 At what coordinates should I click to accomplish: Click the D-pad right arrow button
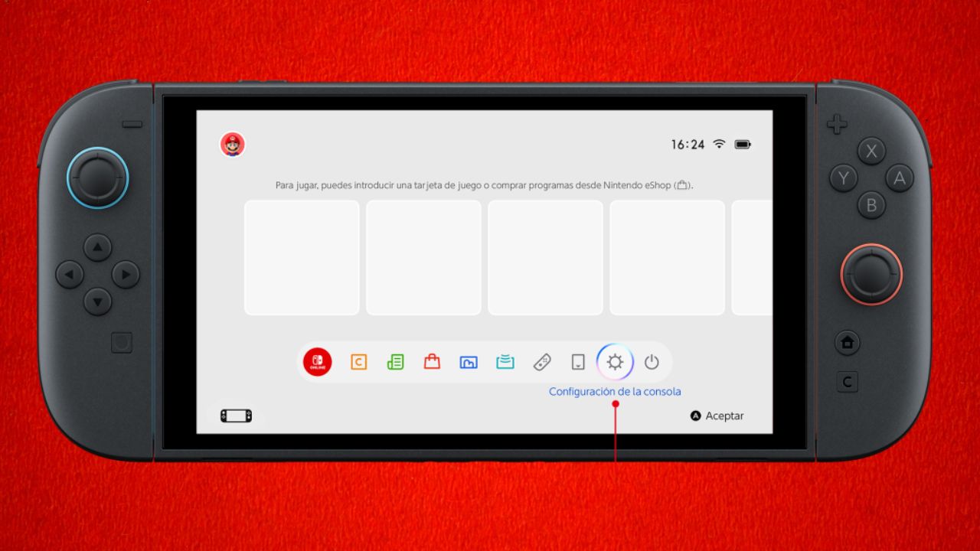[x=126, y=274]
